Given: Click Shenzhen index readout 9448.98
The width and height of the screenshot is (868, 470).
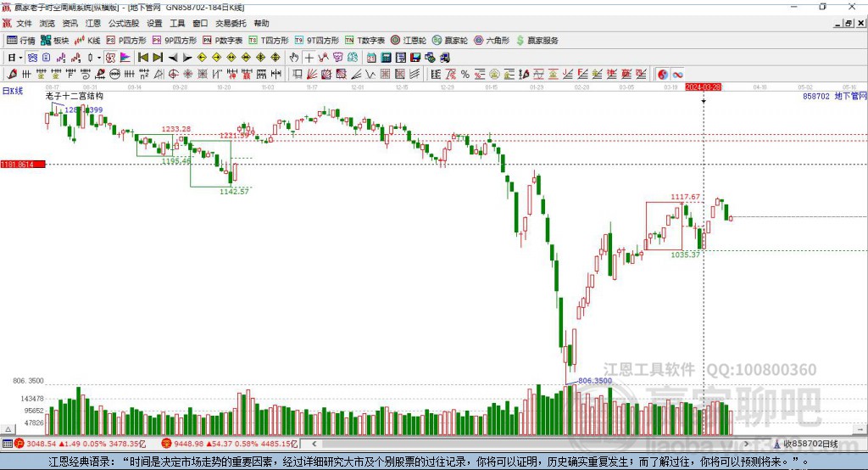Looking at the screenshot, I should [x=189, y=444].
